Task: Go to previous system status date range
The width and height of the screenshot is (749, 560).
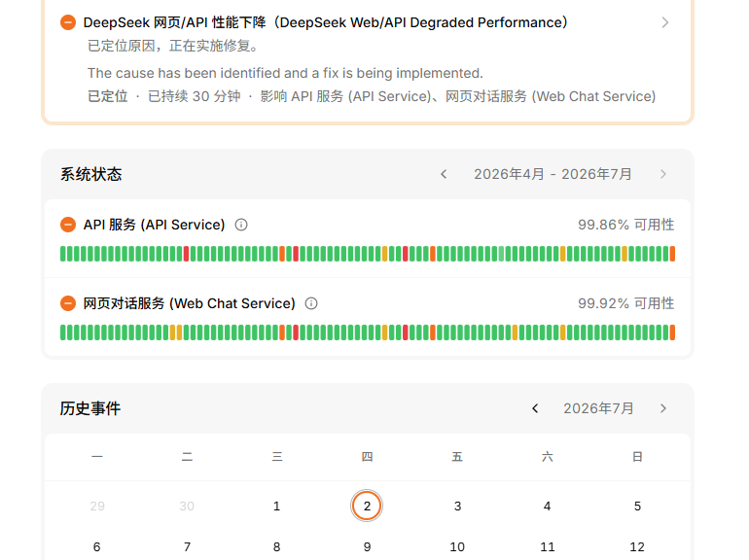Action: pos(444,174)
